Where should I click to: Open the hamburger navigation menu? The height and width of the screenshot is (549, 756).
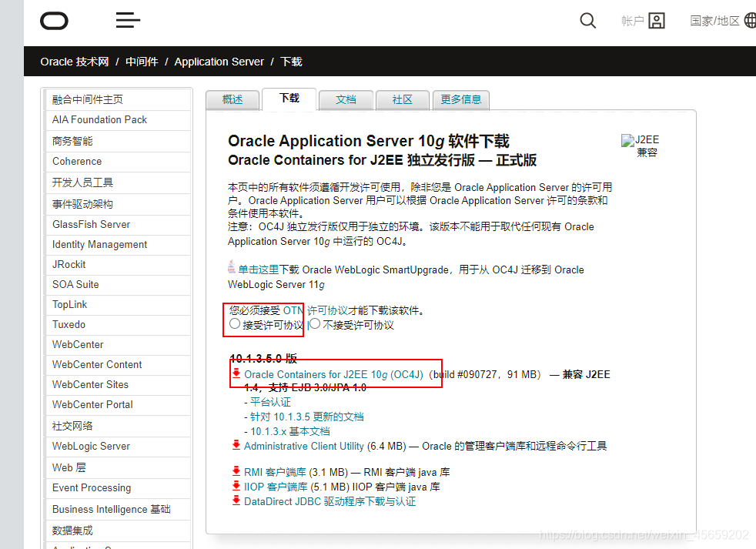click(x=127, y=20)
